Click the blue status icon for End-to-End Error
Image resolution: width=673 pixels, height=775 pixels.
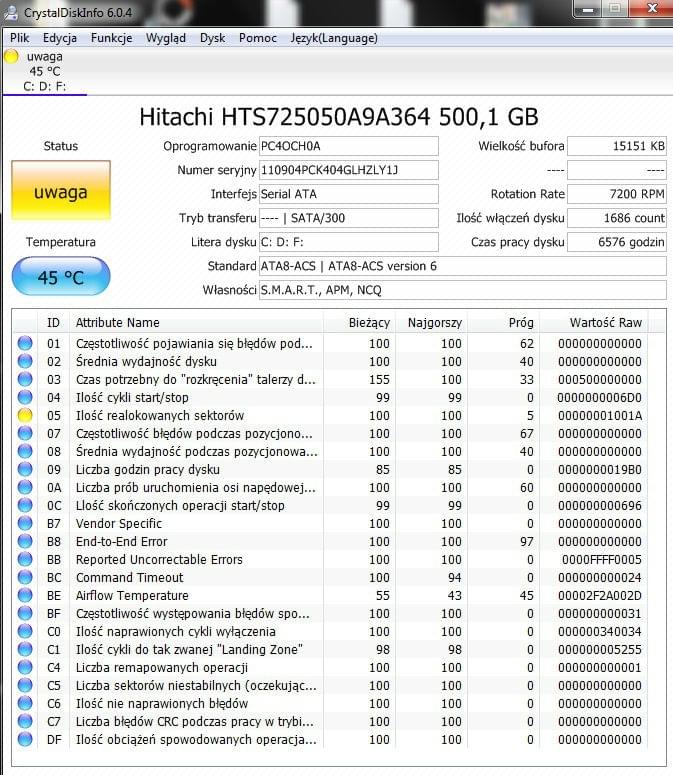[25, 541]
